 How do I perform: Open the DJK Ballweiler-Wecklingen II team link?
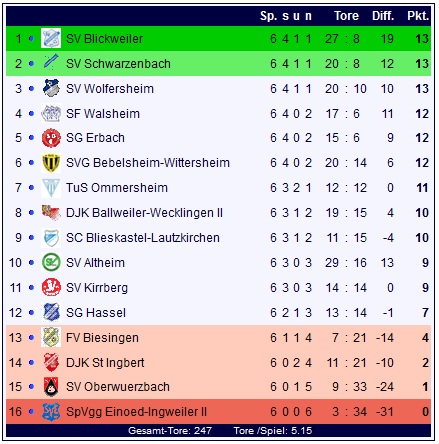tap(144, 213)
